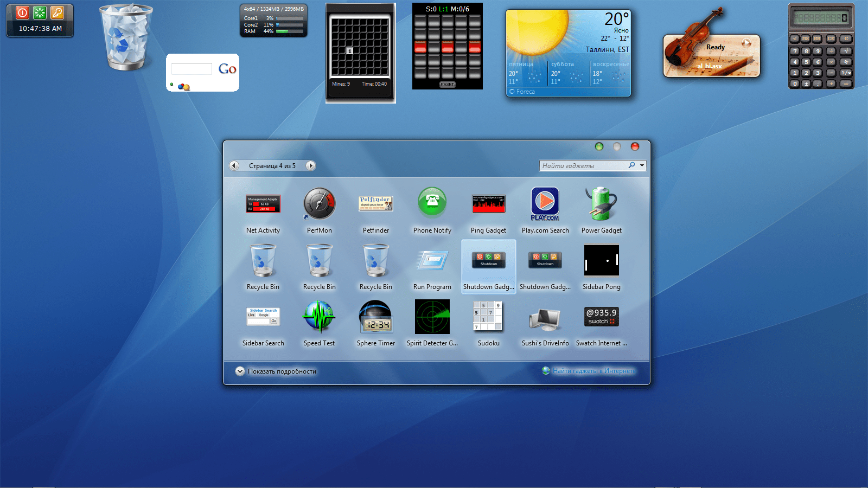The width and height of the screenshot is (868, 488).
Task: Go to next gadget gallery page
Action: coord(310,166)
